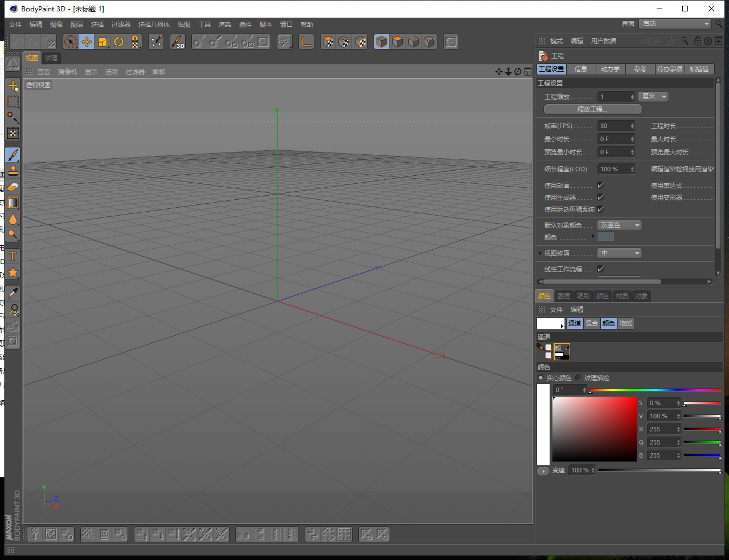Open the 视图修剪 dropdown showing 中

pos(620,253)
